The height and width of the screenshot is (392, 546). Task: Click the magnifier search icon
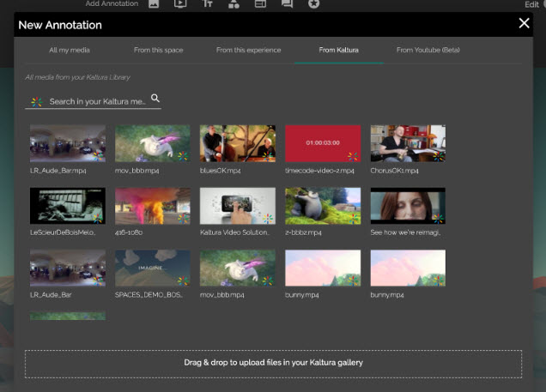tap(155, 99)
